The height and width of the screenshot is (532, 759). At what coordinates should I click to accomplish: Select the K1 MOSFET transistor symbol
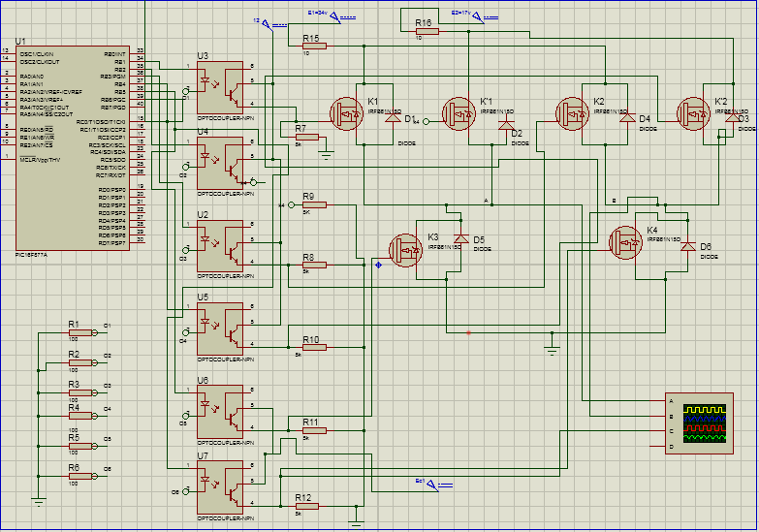[345, 114]
